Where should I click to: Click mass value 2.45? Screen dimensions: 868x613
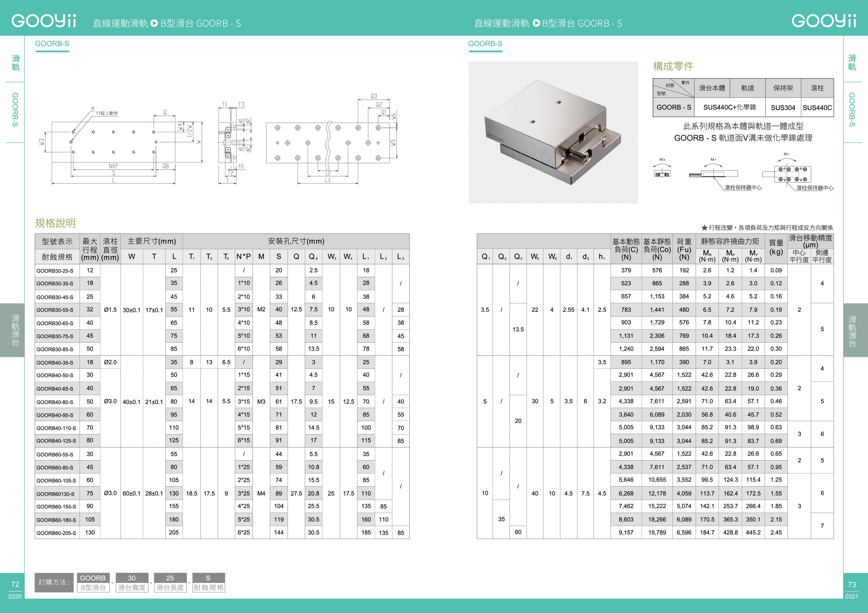[776, 532]
